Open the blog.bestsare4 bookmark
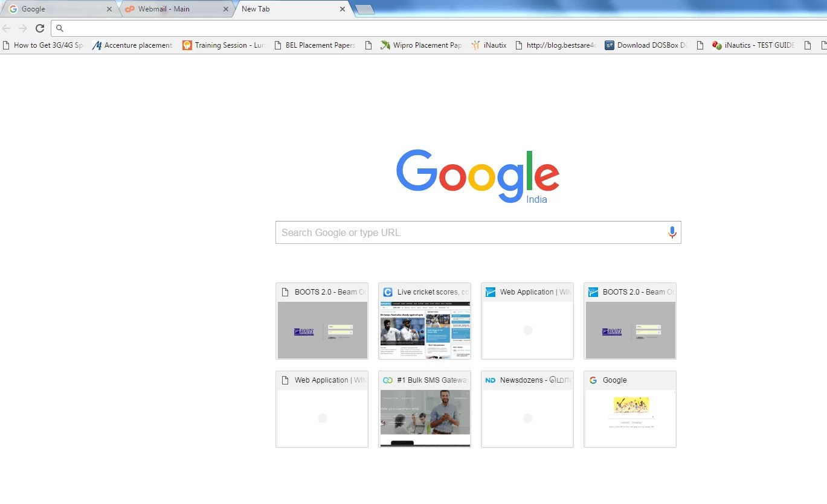The image size is (827, 504). (x=556, y=45)
